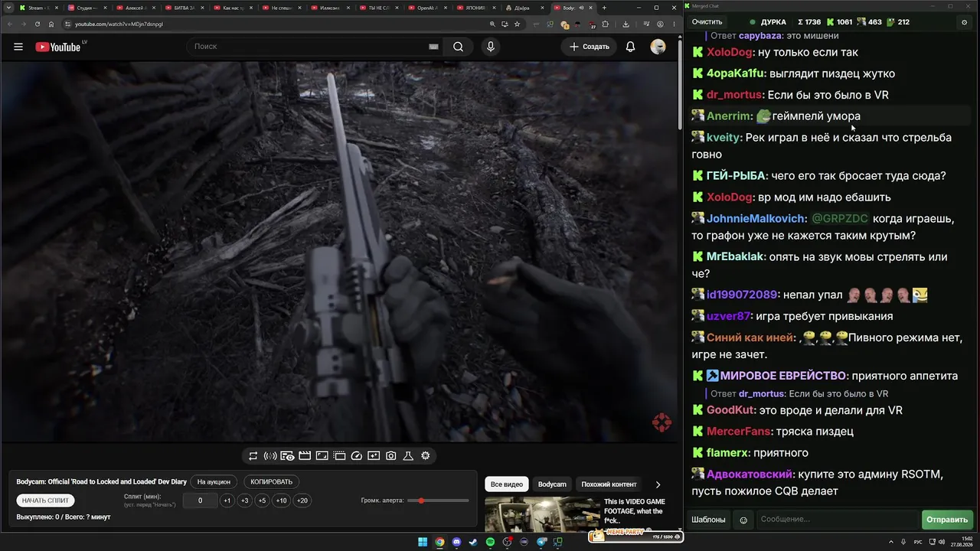Click the НАЧАТЬ СПЛИТ button
Viewport: 980px width, 551px height.
45,500
